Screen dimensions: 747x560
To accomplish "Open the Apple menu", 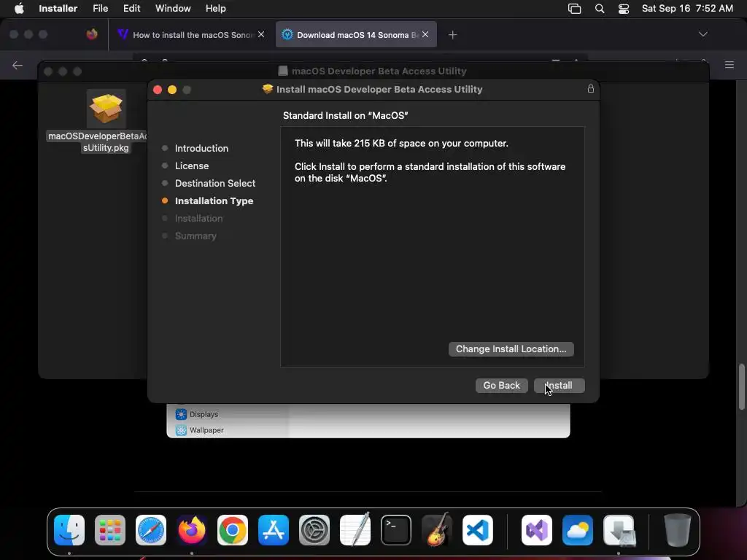I will pos(19,9).
